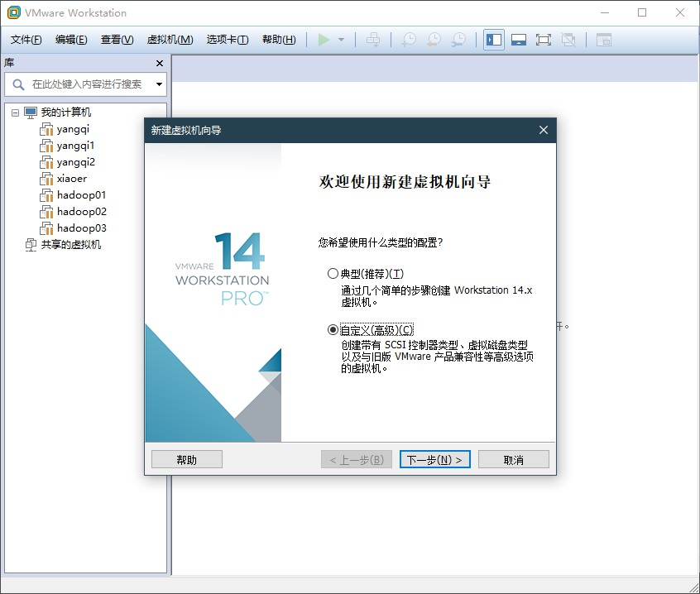700x594 pixels.
Task: Click the hadoop02 VM icon
Action: tap(46, 212)
